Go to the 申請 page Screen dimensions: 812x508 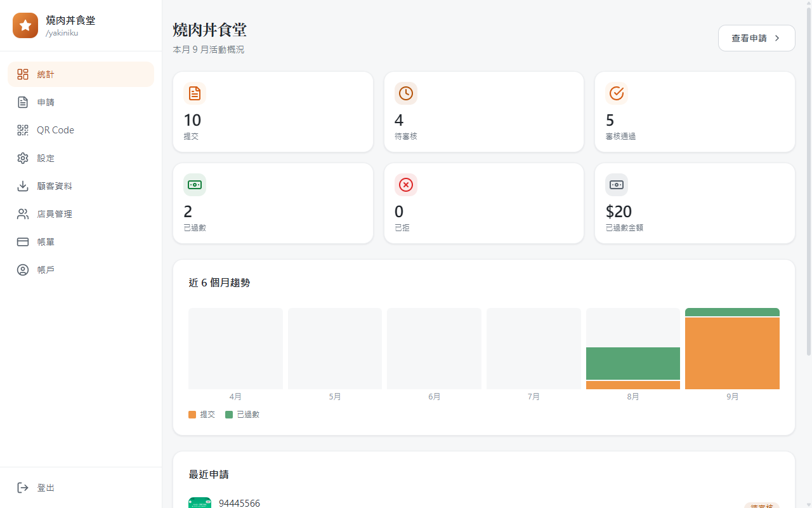click(81, 102)
